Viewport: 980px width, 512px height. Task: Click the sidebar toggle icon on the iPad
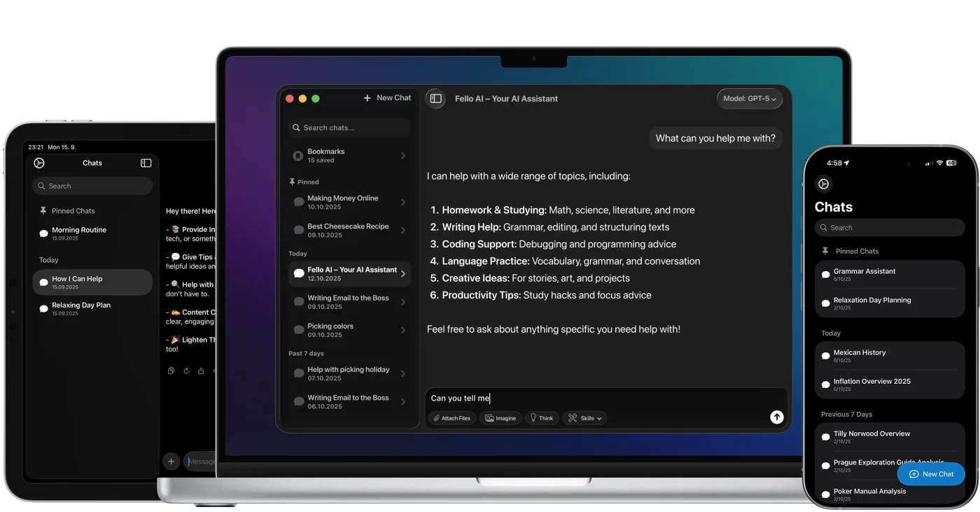tap(146, 162)
